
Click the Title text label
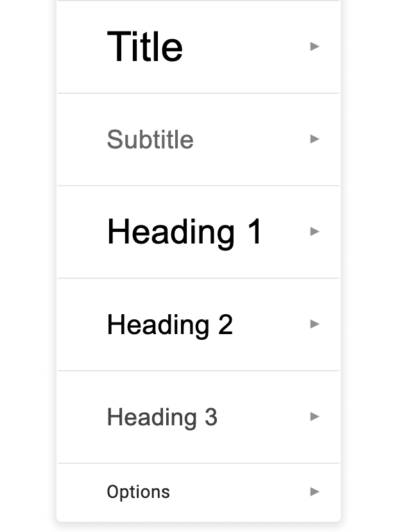146,46
